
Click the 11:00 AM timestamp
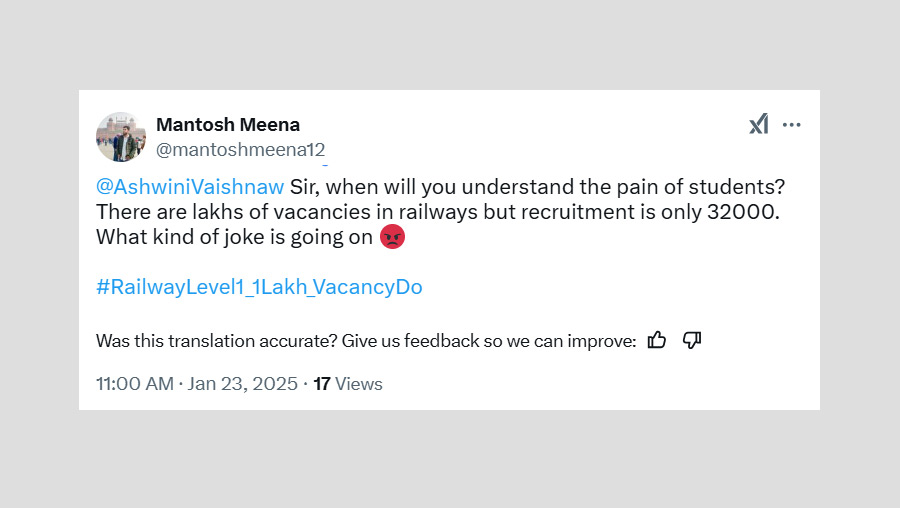[134, 384]
